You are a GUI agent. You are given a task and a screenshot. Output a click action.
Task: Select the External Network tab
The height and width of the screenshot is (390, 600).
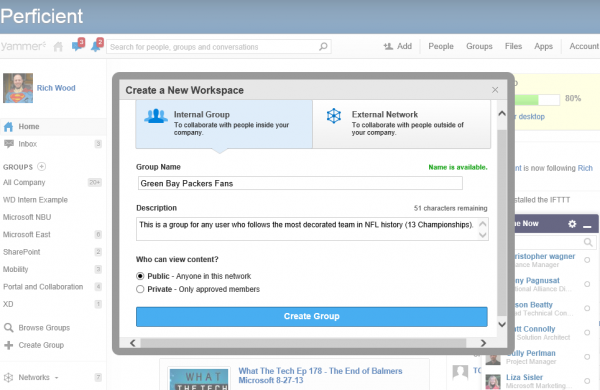402,124
